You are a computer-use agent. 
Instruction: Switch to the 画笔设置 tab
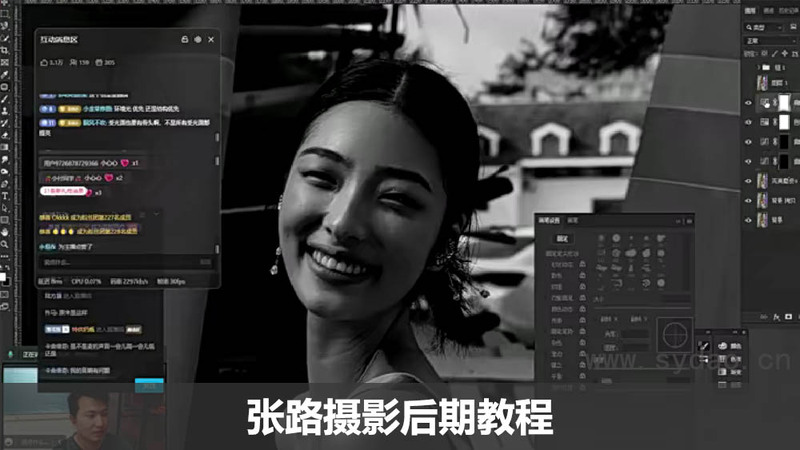tap(549, 220)
